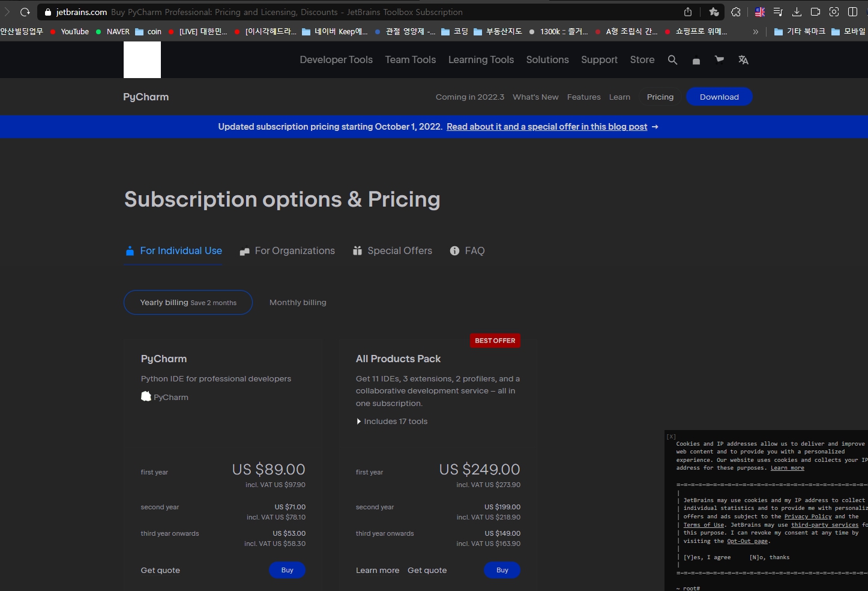
Task: Open the JetBrains account profile icon
Action: click(x=696, y=61)
